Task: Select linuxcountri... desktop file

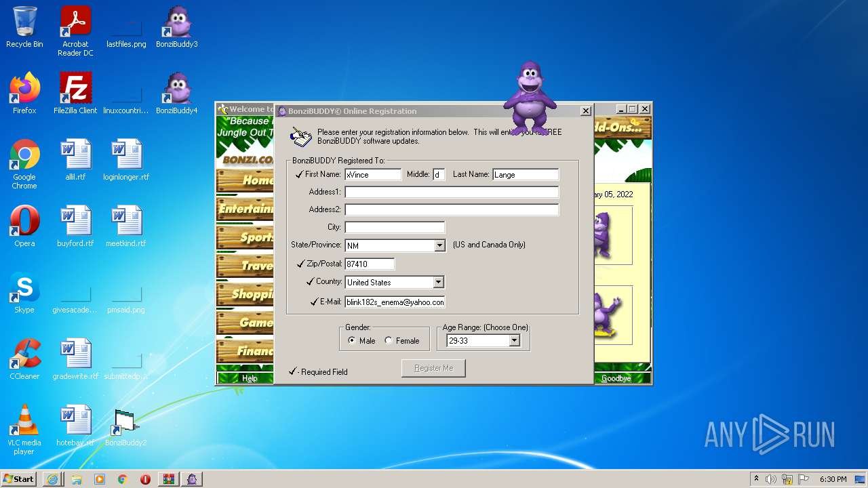Action: pyautogui.click(x=126, y=94)
